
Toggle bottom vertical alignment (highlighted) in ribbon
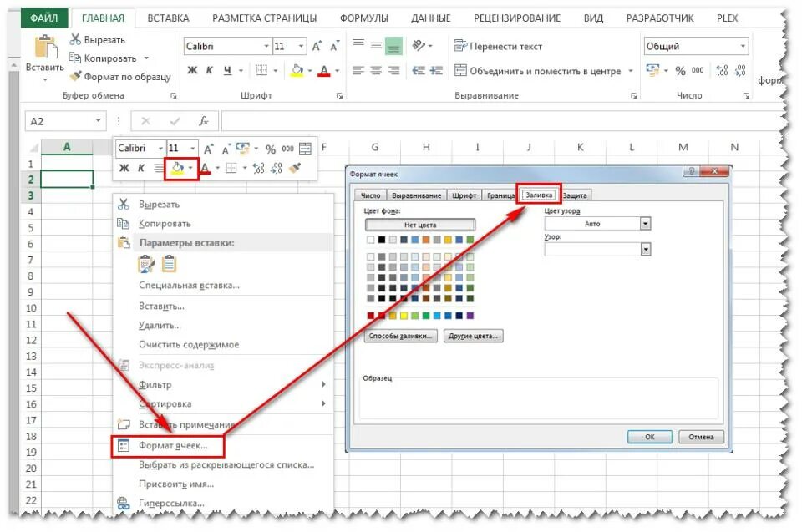393,46
